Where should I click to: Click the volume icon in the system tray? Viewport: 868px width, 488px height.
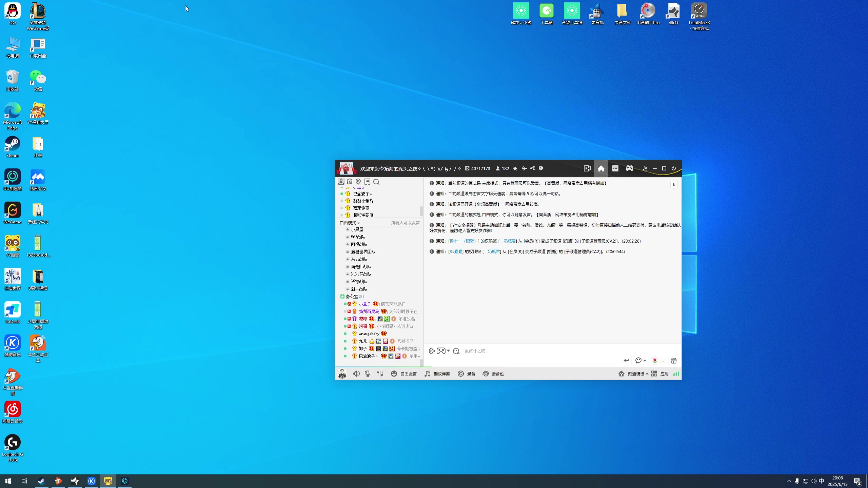point(813,481)
